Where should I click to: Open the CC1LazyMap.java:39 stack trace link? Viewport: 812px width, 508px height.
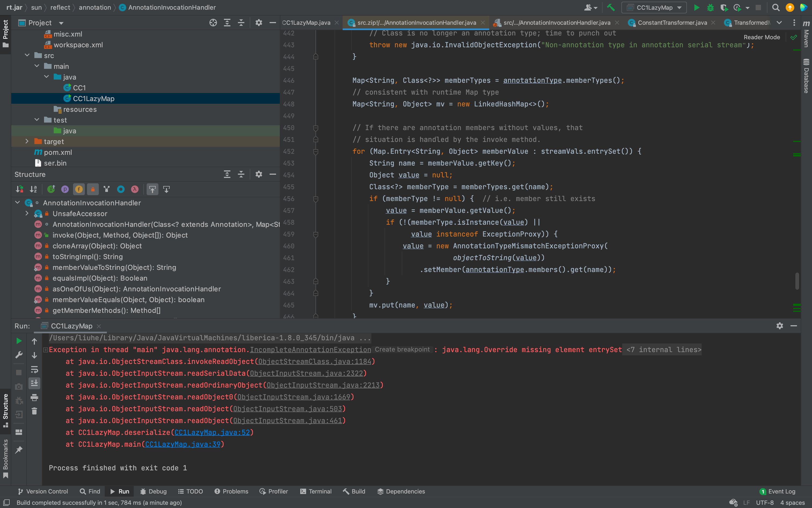pos(183,444)
